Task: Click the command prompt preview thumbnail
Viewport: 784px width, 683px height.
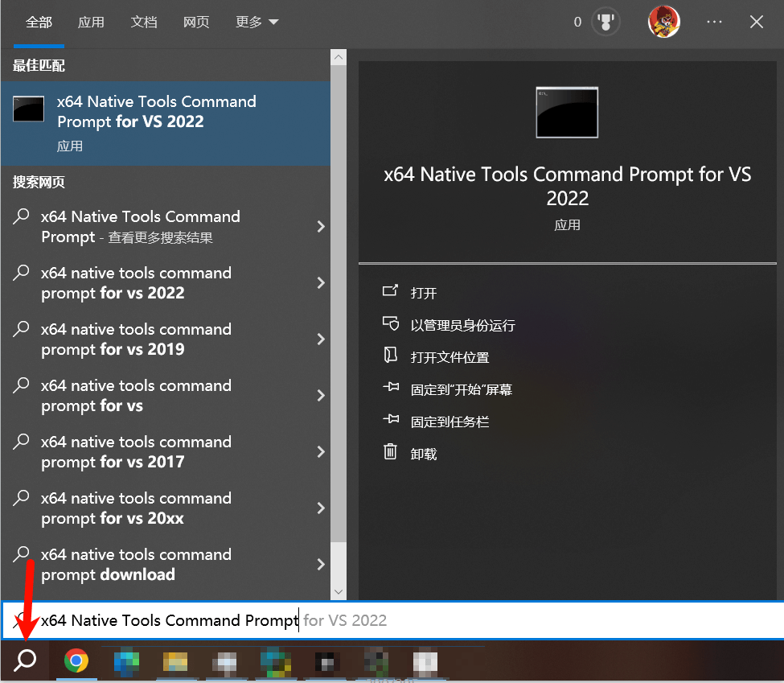Action: (x=567, y=113)
